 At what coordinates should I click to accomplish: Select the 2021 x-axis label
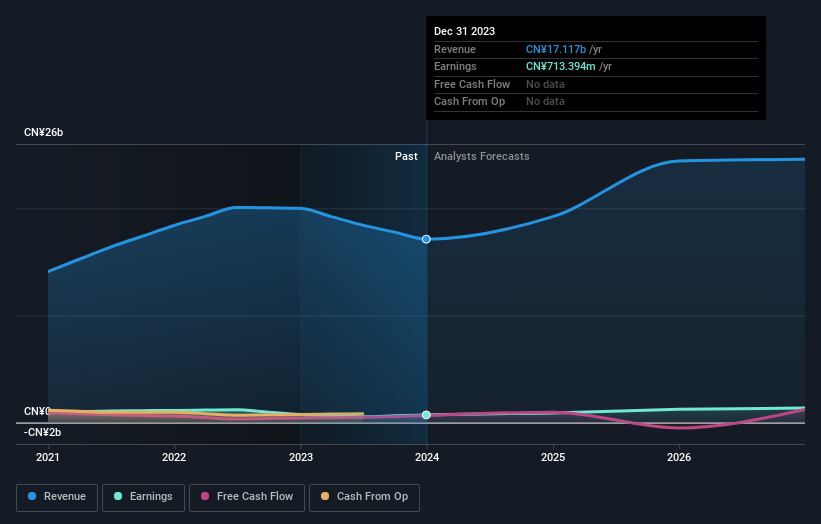click(x=48, y=458)
